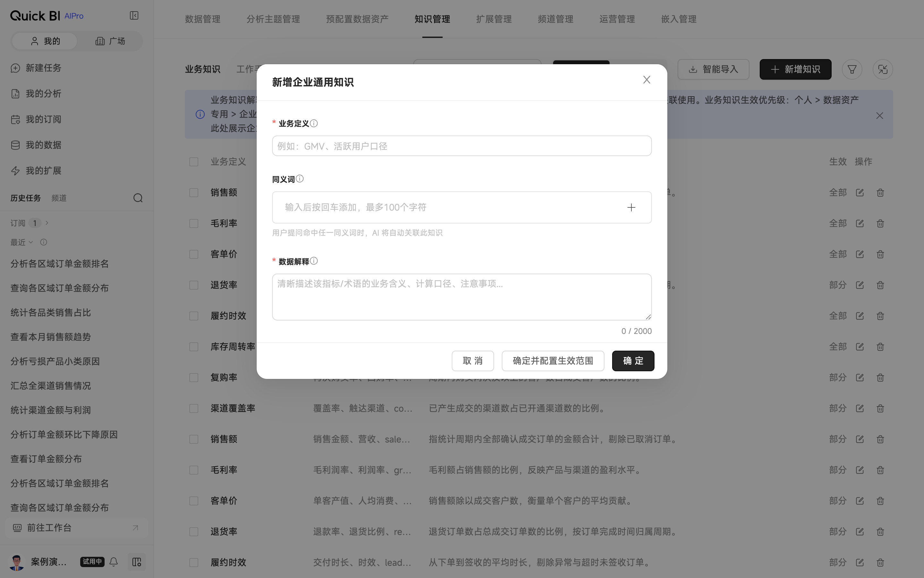This screenshot has width=924, height=578.
Task: Open 前往工作台 link
Action: point(76,528)
